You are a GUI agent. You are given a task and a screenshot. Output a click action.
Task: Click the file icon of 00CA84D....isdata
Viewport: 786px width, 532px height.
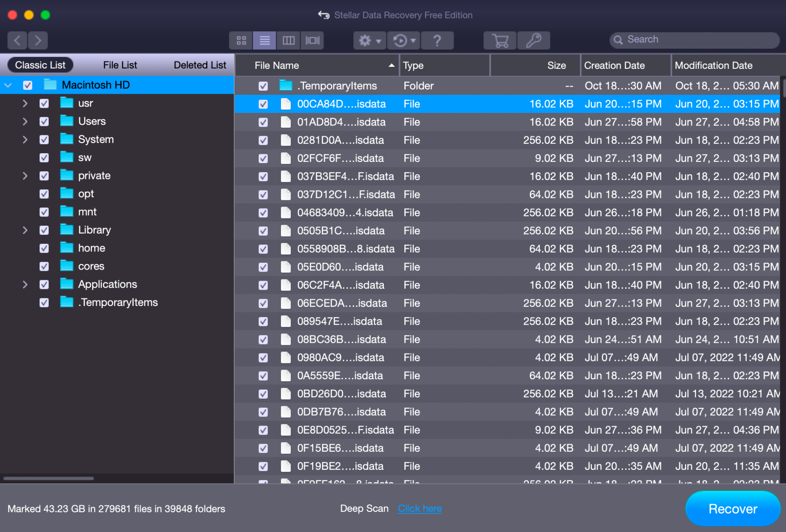pyautogui.click(x=286, y=104)
